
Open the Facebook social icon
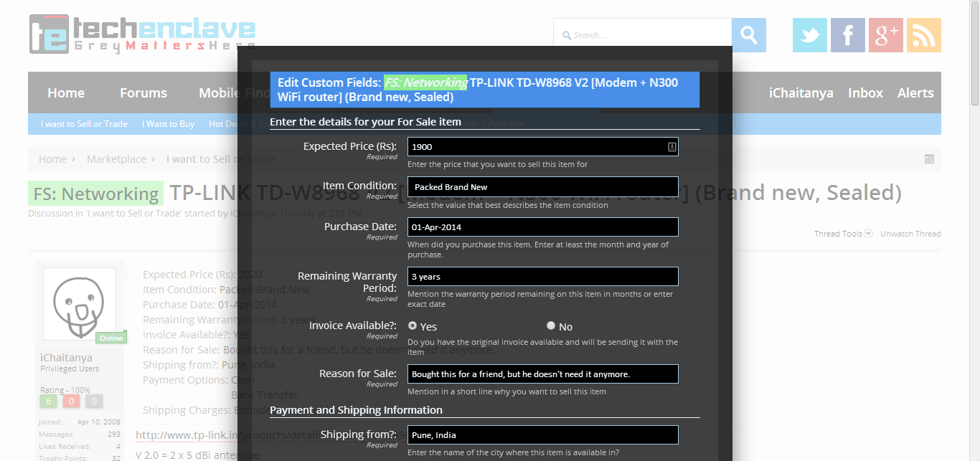coord(848,35)
